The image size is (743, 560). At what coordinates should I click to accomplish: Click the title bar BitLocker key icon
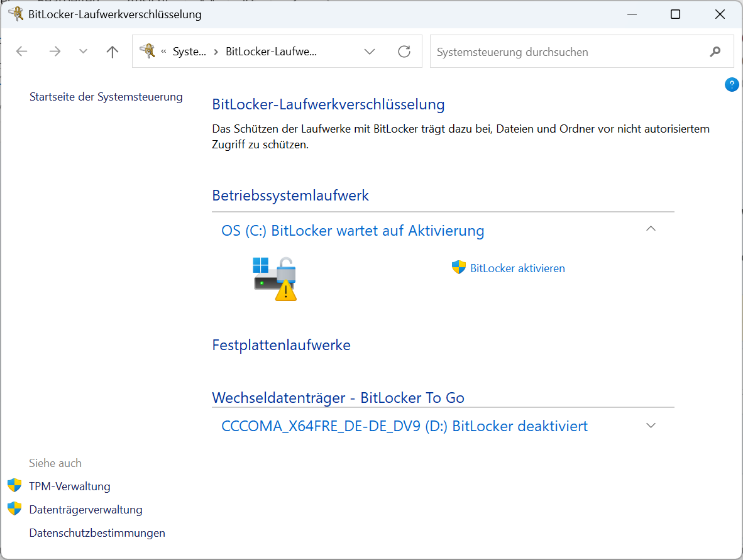16,14
